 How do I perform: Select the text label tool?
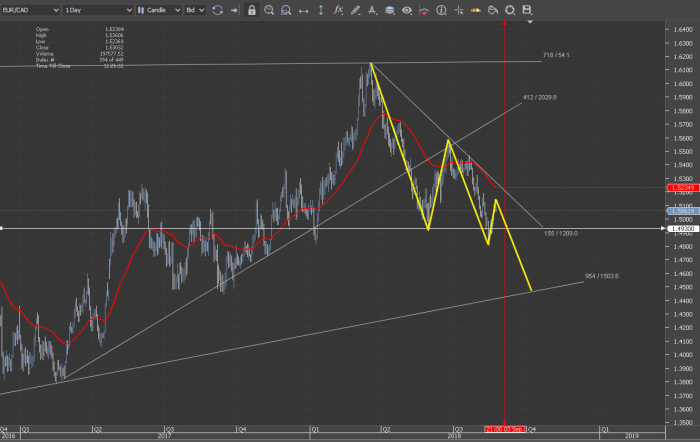(372, 10)
